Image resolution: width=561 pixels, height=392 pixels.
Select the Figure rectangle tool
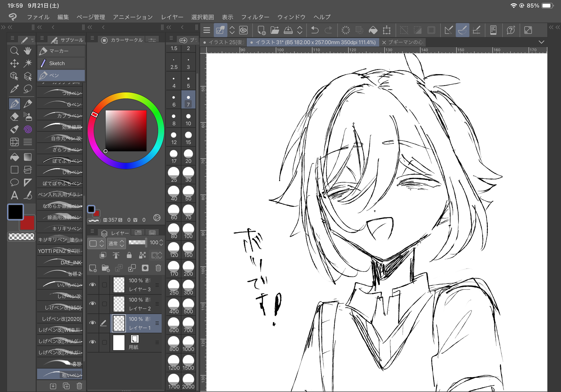coord(14,170)
